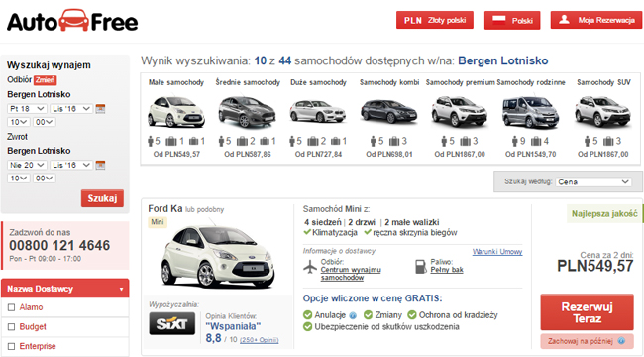Click the Zmień pickup button
Viewport: 644px width, 357px height.
pyautogui.click(x=45, y=79)
